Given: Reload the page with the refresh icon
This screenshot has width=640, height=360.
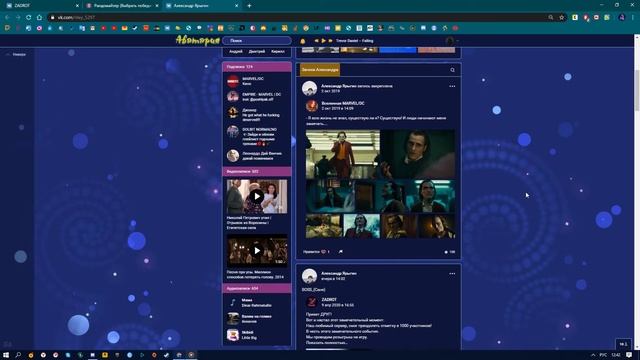Looking at the screenshot, I should click(x=29, y=18).
